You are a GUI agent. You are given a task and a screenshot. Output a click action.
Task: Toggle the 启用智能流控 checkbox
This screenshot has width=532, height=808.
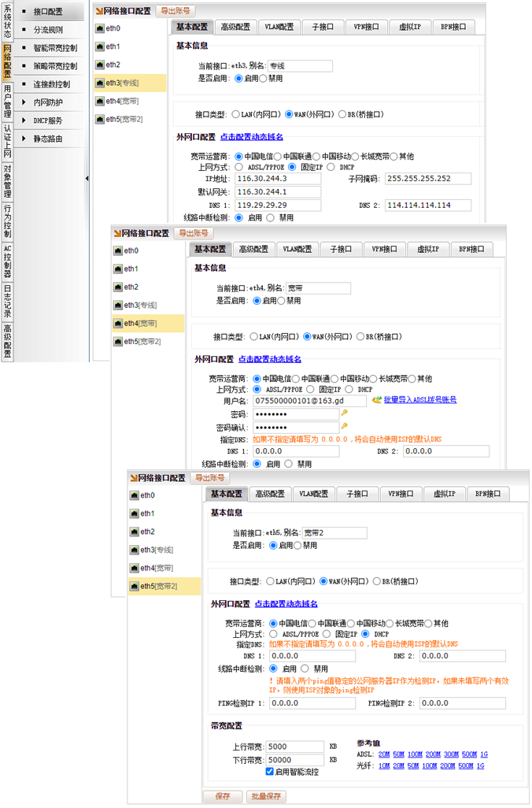(x=270, y=771)
